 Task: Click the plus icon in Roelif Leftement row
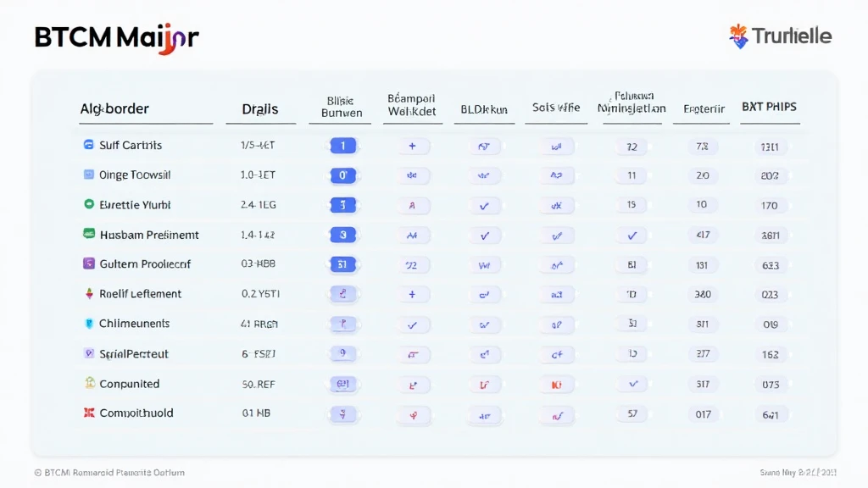[x=412, y=294]
